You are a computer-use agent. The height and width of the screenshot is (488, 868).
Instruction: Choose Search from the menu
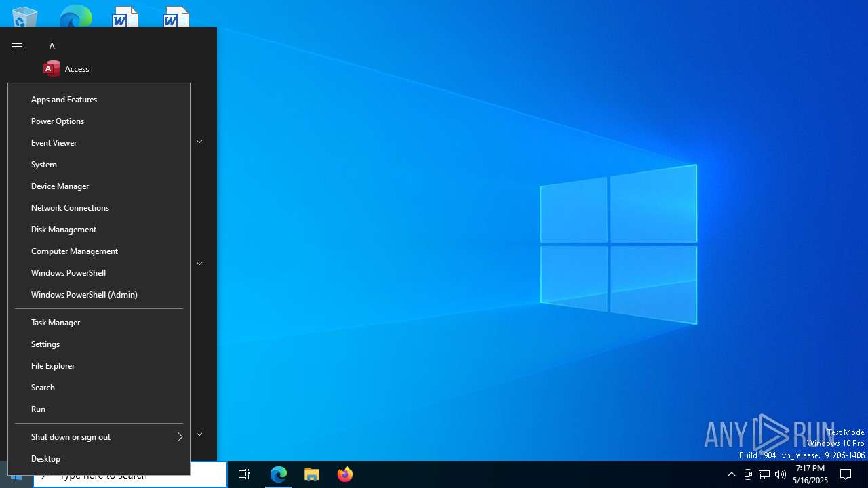99,388
